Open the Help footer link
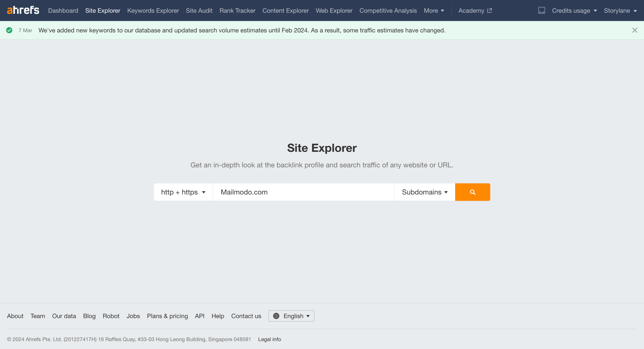The height and width of the screenshot is (349, 644). click(218, 316)
